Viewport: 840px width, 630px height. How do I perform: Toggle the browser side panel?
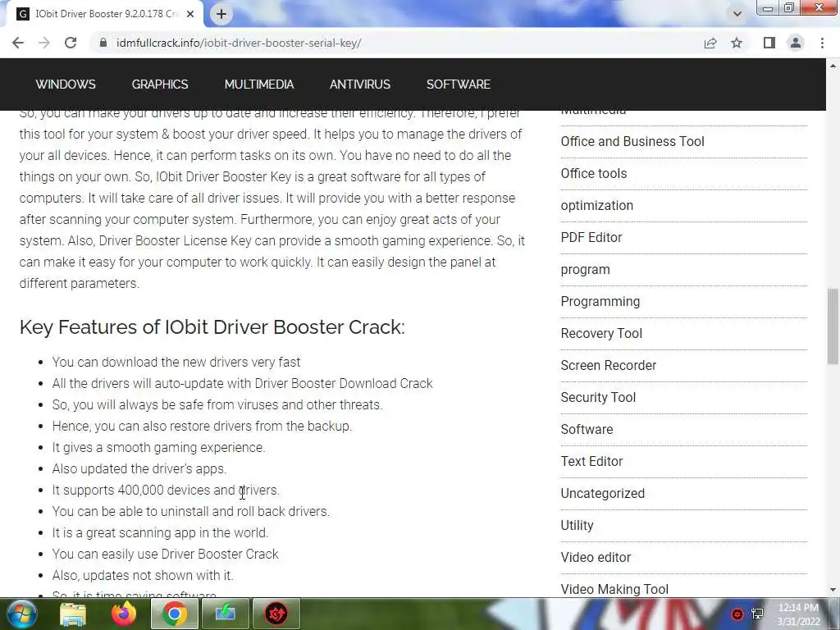(x=769, y=43)
